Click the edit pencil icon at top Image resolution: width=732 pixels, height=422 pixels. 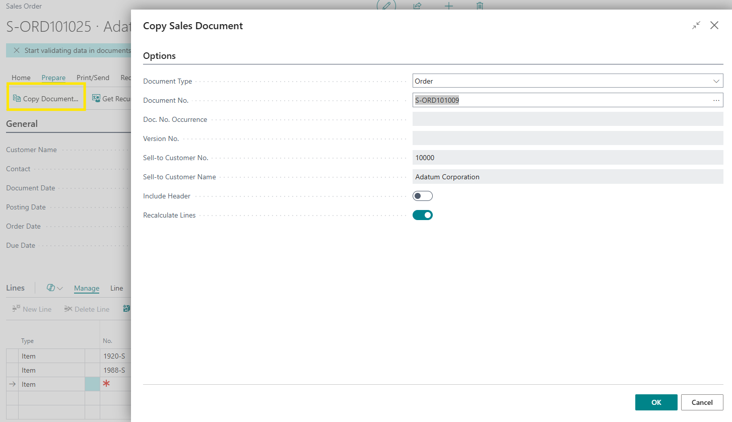[386, 5]
